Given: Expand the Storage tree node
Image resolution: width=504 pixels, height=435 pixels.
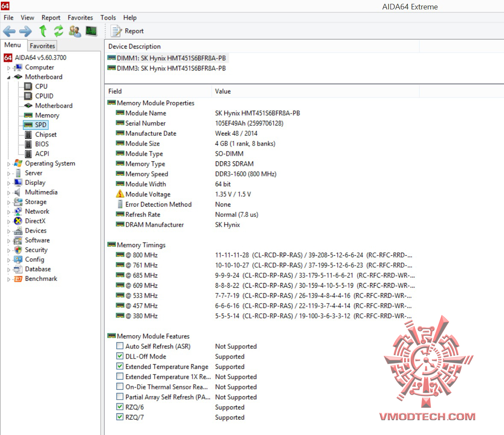Looking at the screenshot, I should tap(9, 202).
